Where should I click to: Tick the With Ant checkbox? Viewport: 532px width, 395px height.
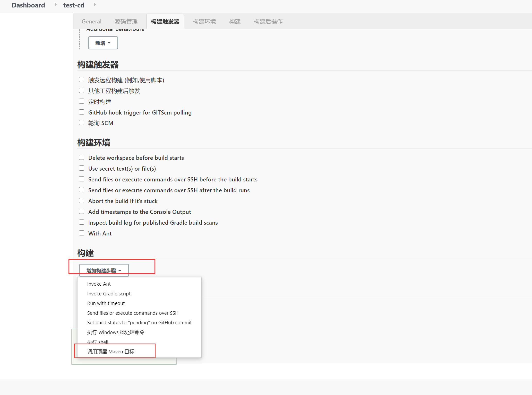pyautogui.click(x=82, y=233)
